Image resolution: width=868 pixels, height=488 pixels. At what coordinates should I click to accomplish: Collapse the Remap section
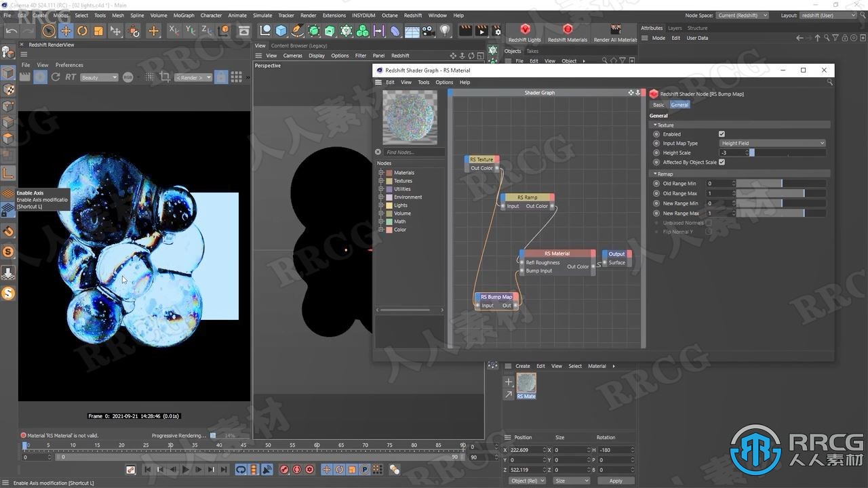pos(655,174)
